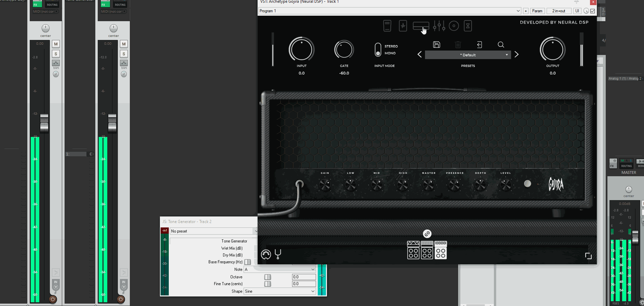
Task: Toggle the stereo/mono input mode switch
Action: point(378,50)
